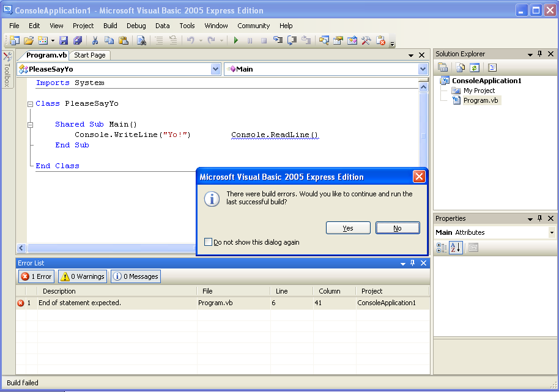This screenshot has width=559, height=392.
Task: Cut selection with the scissors icon
Action: 95,40
